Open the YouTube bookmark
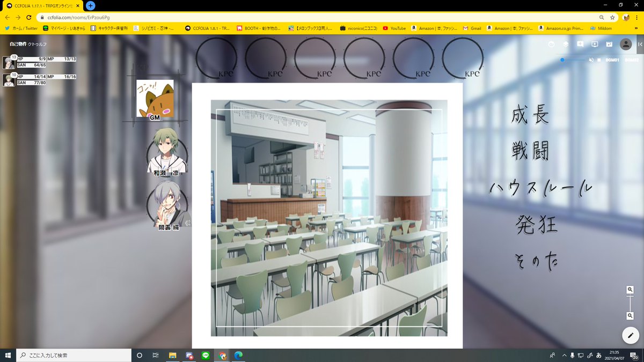 394,28
